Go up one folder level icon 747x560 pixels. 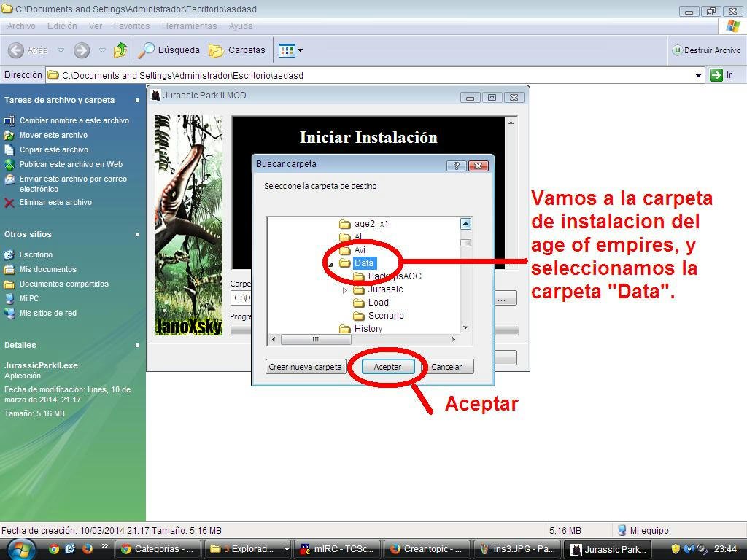coord(120,50)
